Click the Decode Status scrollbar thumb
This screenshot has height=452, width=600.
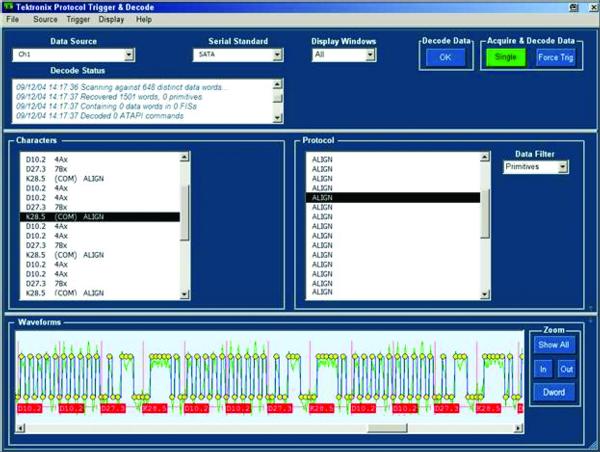[x=278, y=98]
